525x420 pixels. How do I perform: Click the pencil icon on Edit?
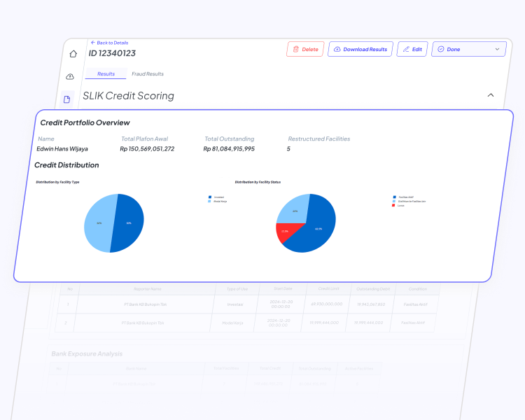405,50
